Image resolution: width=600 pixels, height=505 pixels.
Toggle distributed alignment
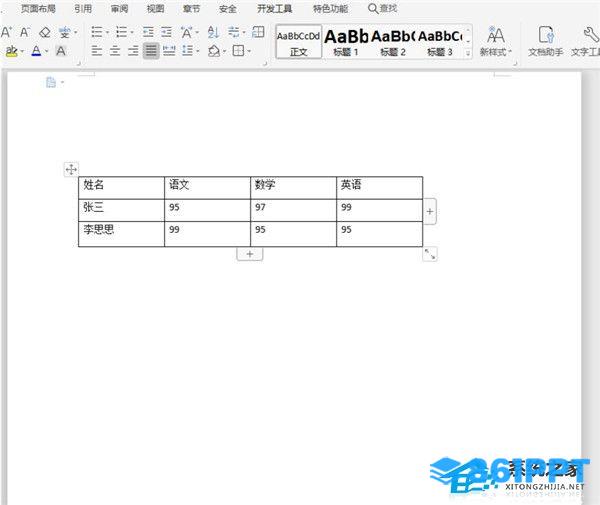click(169, 50)
